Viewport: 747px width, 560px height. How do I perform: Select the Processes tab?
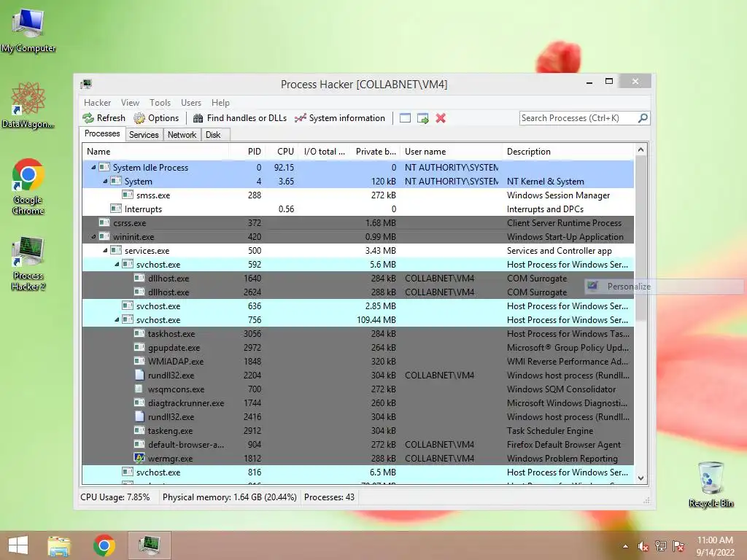tap(102, 134)
